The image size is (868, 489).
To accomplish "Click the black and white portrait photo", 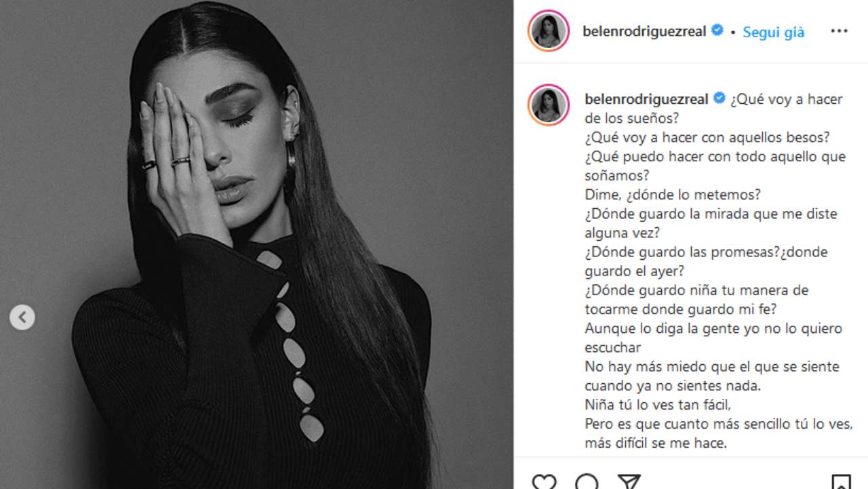I will pyautogui.click(x=256, y=244).
